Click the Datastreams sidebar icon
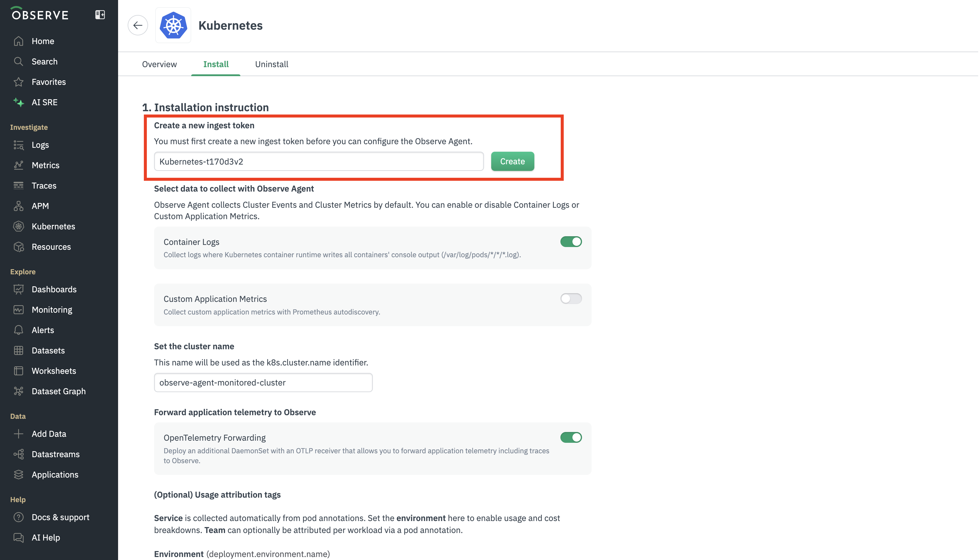This screenshot has width=980, height=560. point(19,454)
